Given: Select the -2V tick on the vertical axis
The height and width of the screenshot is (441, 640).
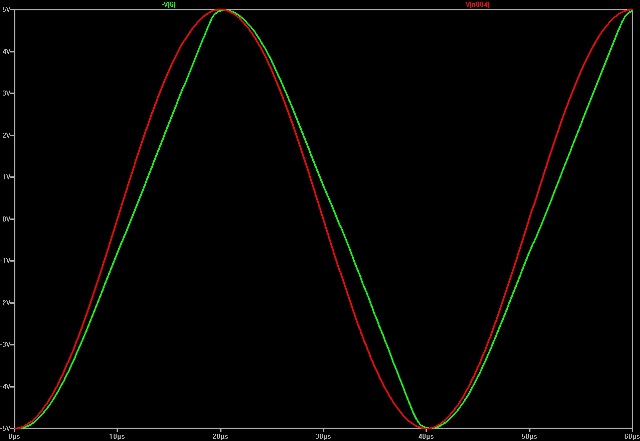Looking at the screenshot, I should [6, 302].
